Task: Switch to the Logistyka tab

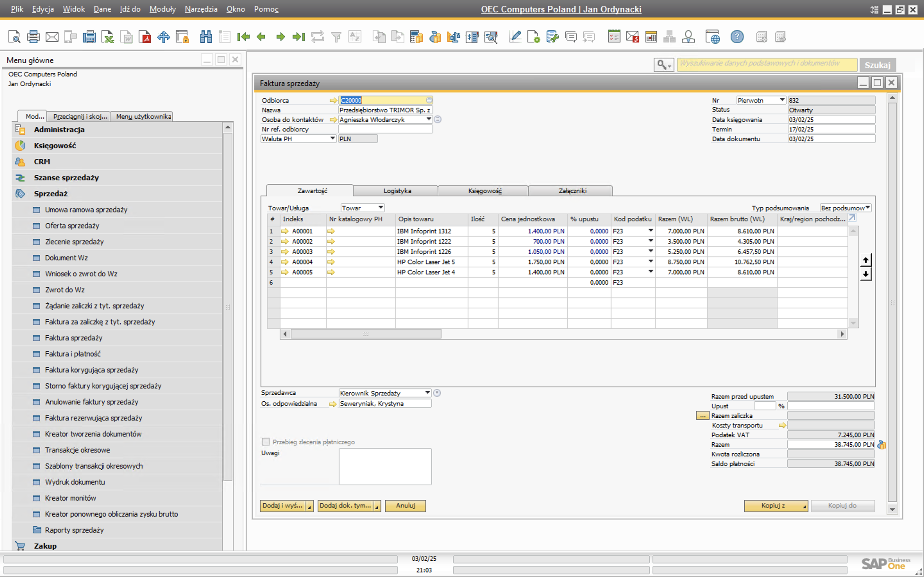Action: pos(397,191)
